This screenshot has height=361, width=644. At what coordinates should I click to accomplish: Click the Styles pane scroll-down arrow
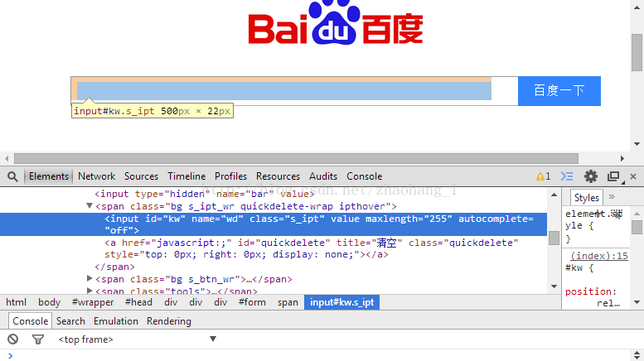[x=637, y=302]
